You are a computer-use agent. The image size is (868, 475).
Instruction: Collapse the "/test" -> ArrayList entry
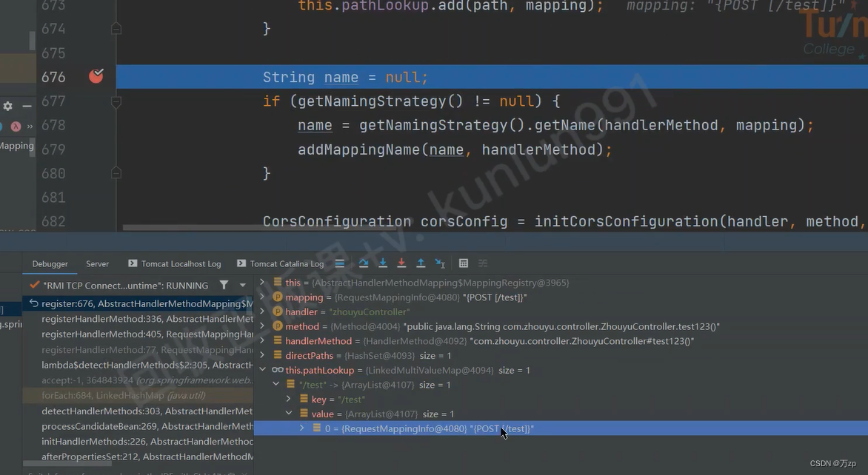tap(276, 384)
